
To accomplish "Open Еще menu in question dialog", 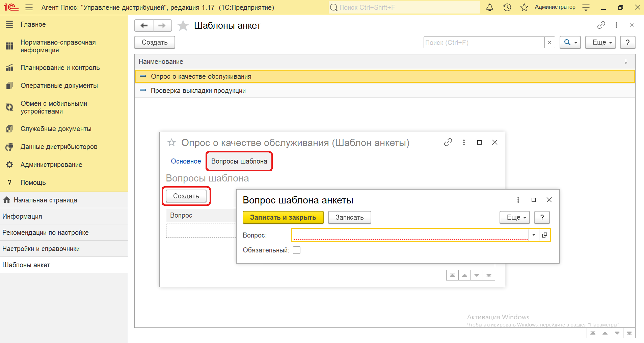I will coord(515,217).
